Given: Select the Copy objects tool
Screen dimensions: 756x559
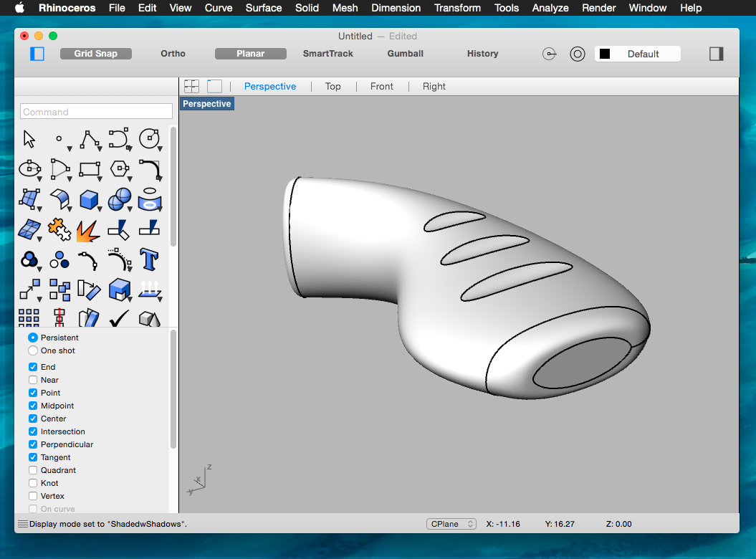Looking at the screenshot, I should tap(59, 290).
